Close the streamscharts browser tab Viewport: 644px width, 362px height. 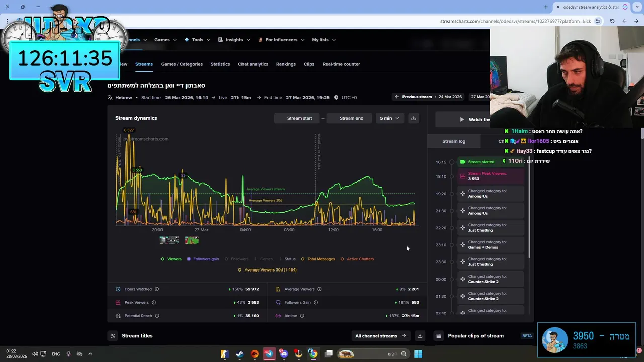coord(558,7)
